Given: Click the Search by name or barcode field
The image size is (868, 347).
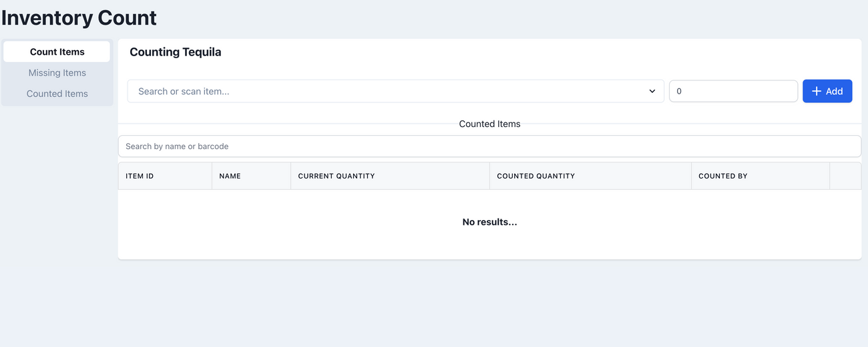Looking at the screenshot, I should 489,146.
